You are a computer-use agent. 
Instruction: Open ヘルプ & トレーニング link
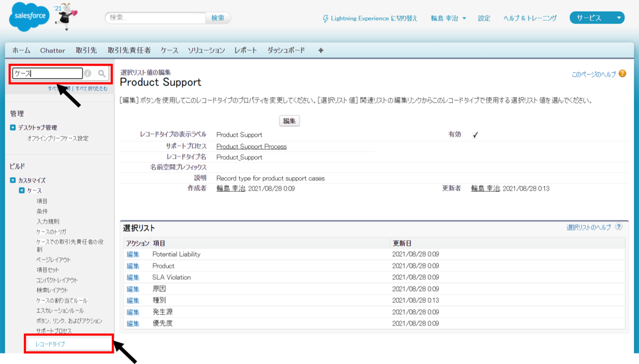click(530, 19)
